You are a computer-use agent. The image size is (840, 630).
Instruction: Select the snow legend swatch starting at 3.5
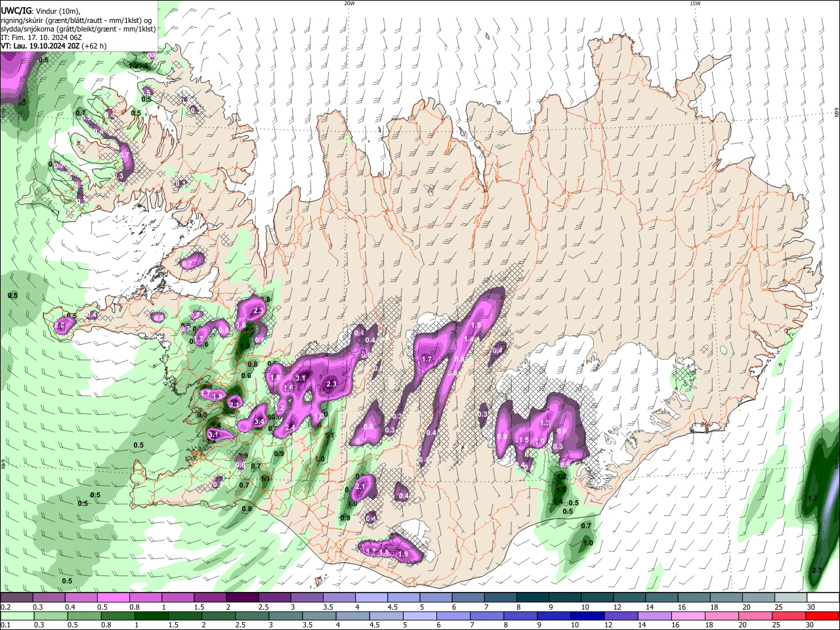[339, 598]
